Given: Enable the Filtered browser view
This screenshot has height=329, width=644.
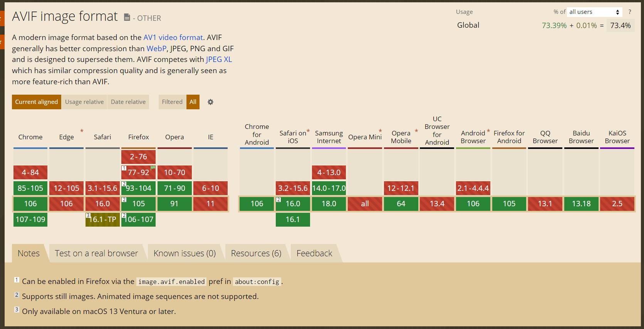Looking at the screenshot, I should click(172, 102).
